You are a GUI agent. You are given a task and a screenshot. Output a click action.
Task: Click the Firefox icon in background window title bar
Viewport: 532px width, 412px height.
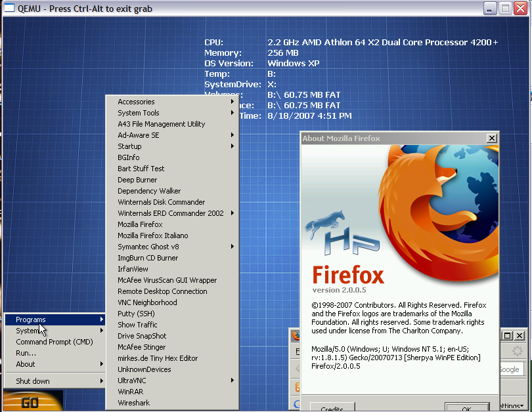pos(296,335)
